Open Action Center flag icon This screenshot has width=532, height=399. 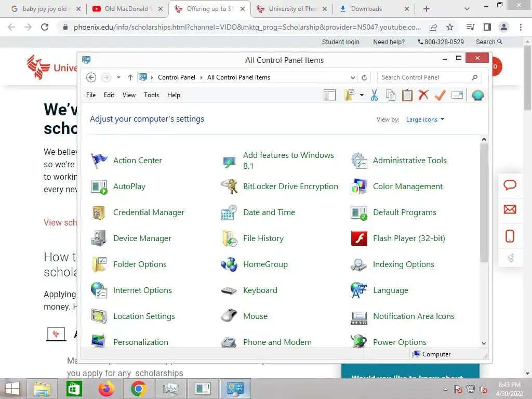click(x=99, y=161)
